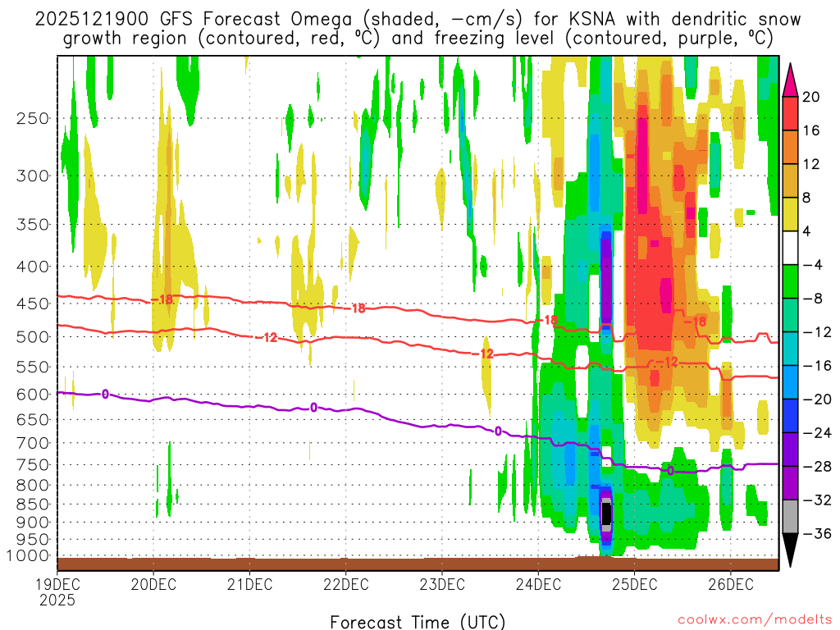The height and width of the screenshot is (630, 840).
Task: Select the red -12 contour label near 21DEC
Action: pos(267,337)
